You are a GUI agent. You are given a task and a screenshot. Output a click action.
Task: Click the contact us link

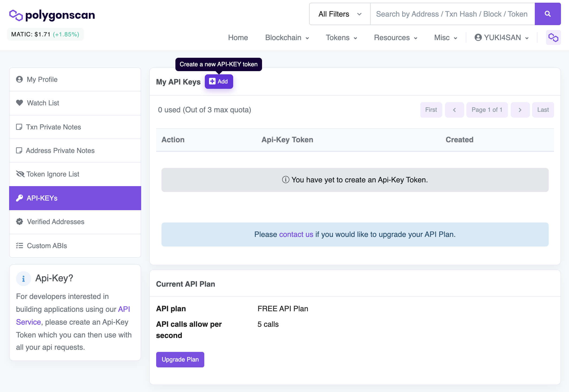(x=296, y=235)
